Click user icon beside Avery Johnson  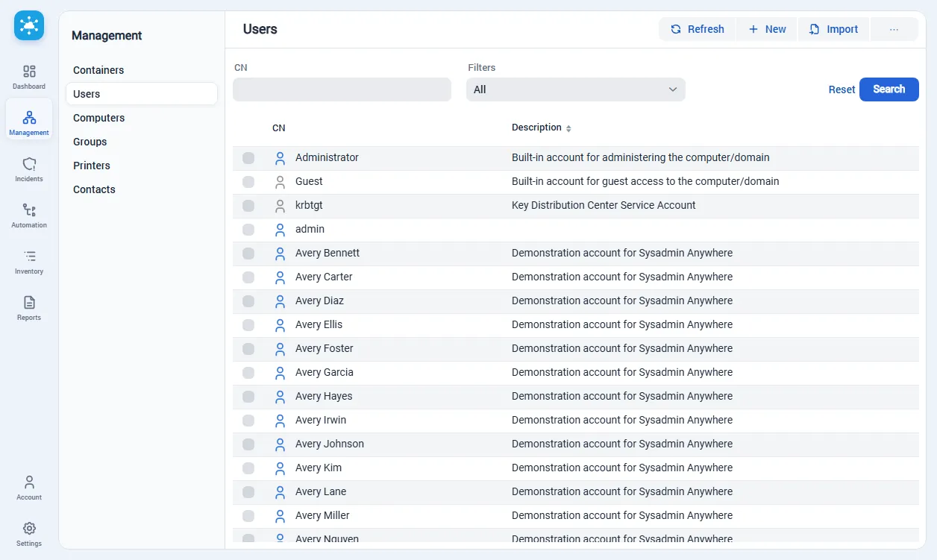click(280, 444)
